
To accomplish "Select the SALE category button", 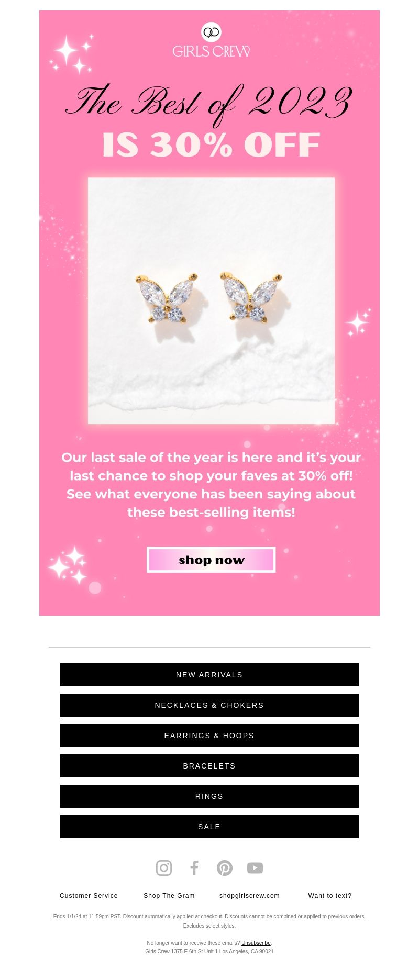I will coord(210,827).
